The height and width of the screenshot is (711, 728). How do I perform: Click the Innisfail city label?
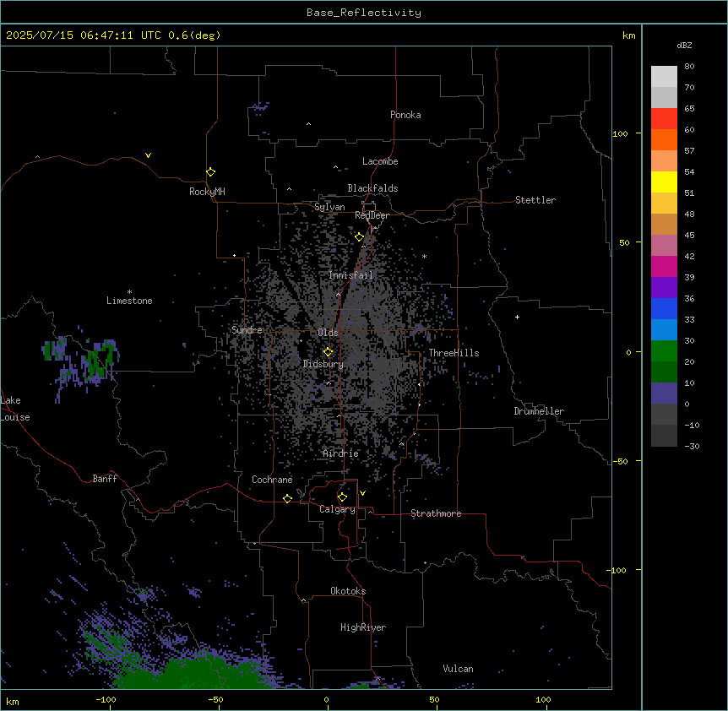pos(350,275)
